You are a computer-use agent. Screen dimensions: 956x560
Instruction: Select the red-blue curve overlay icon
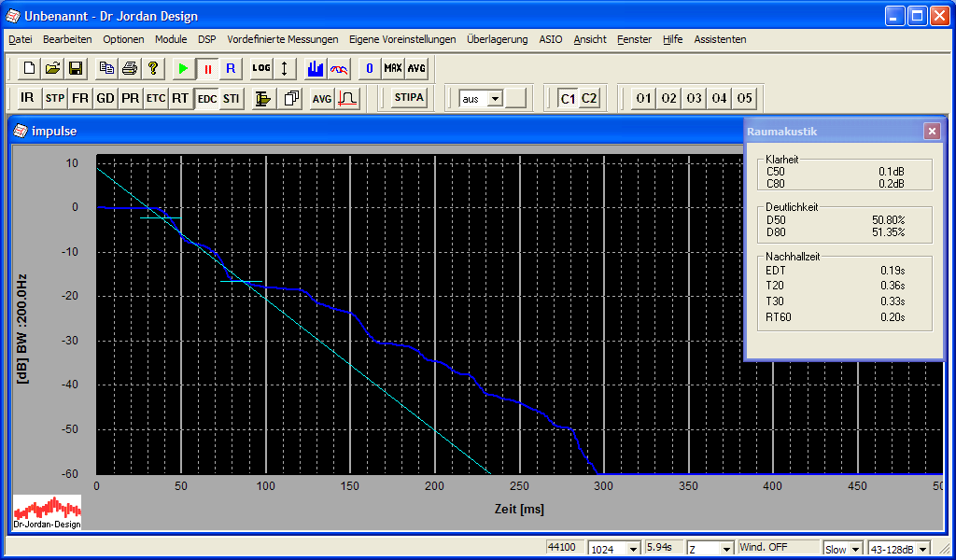[x=338, y=68]
